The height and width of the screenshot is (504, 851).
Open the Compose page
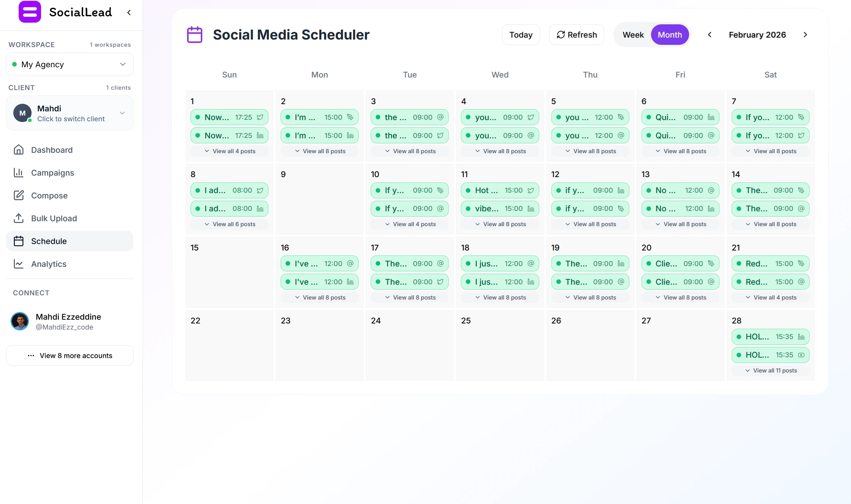point(49,195)
